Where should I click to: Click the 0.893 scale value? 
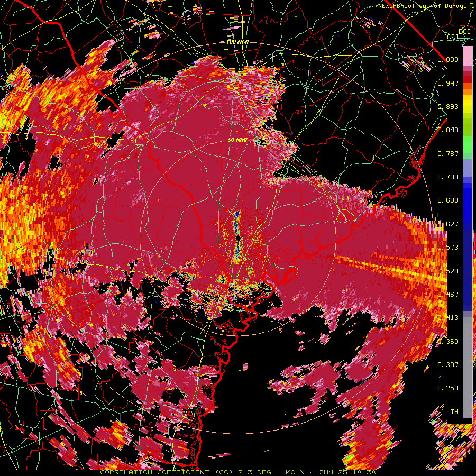tap(448, 106)
